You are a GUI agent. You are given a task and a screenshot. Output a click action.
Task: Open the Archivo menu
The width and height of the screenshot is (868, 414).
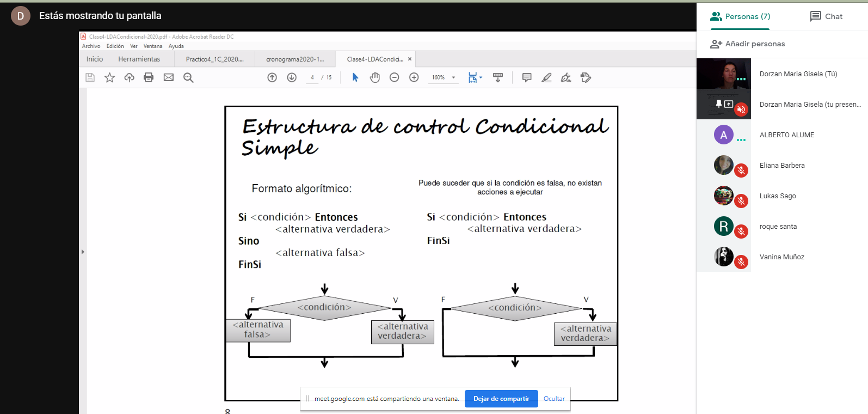(91, 46)
